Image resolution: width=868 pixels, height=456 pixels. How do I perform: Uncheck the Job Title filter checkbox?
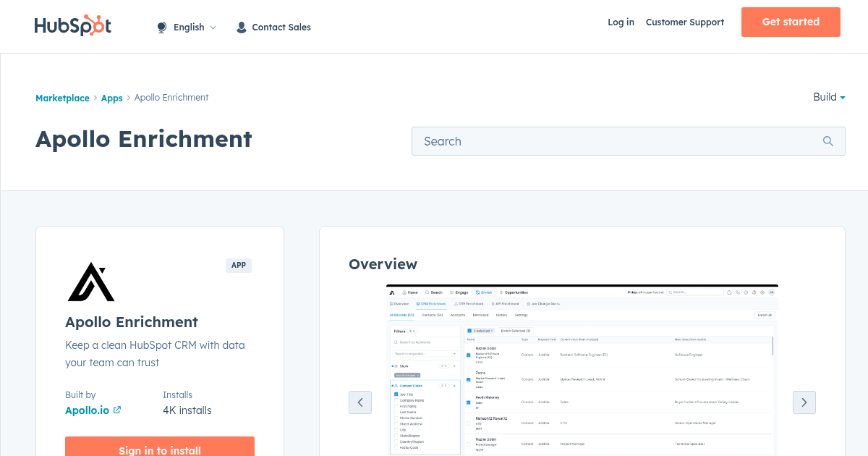(x=396, y=394)
